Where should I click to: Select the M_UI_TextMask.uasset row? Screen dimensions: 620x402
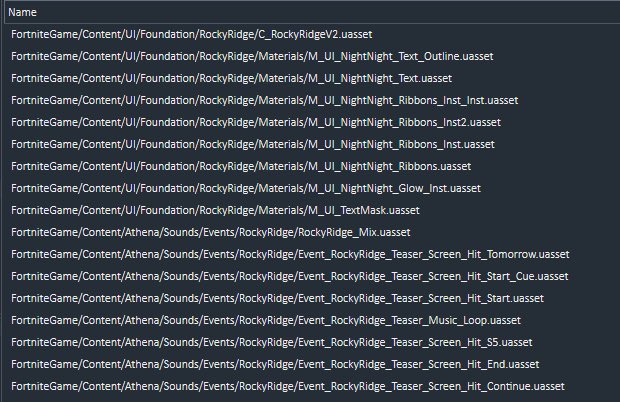312,210
